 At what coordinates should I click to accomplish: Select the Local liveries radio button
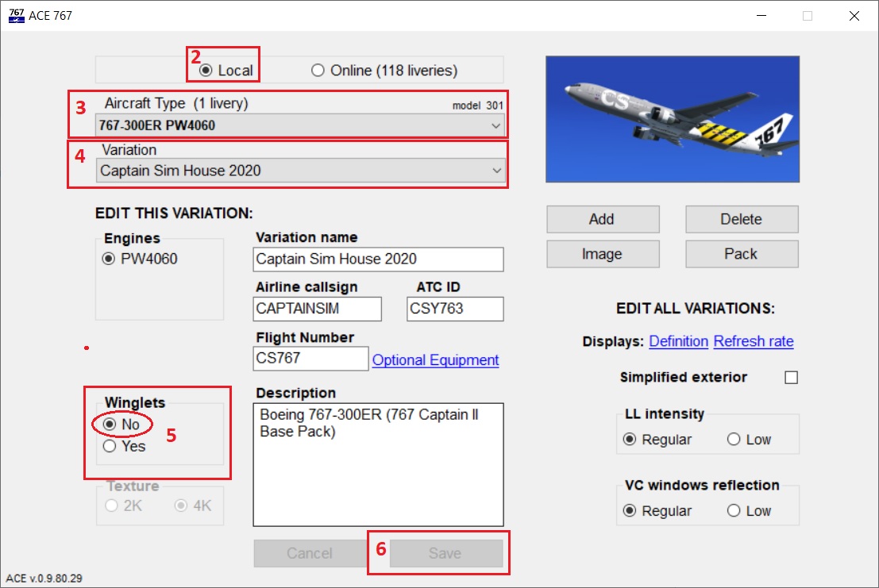[x=205, y=69]
